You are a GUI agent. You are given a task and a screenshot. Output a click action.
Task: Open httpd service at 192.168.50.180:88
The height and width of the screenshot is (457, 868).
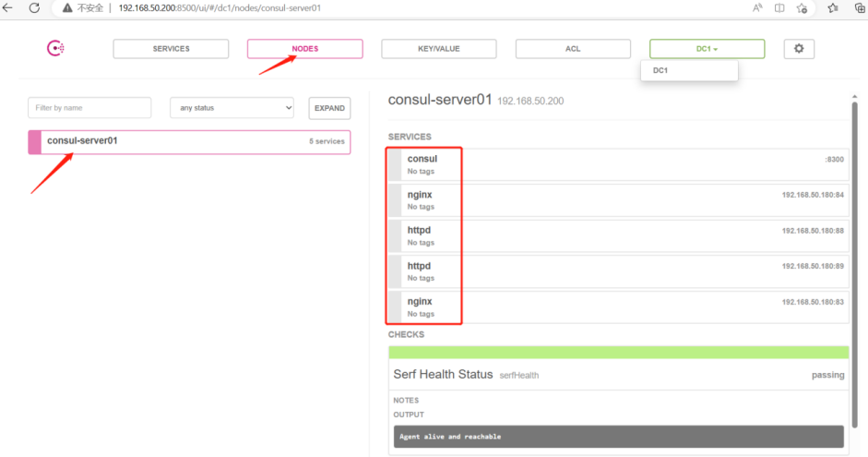(618, 236)
